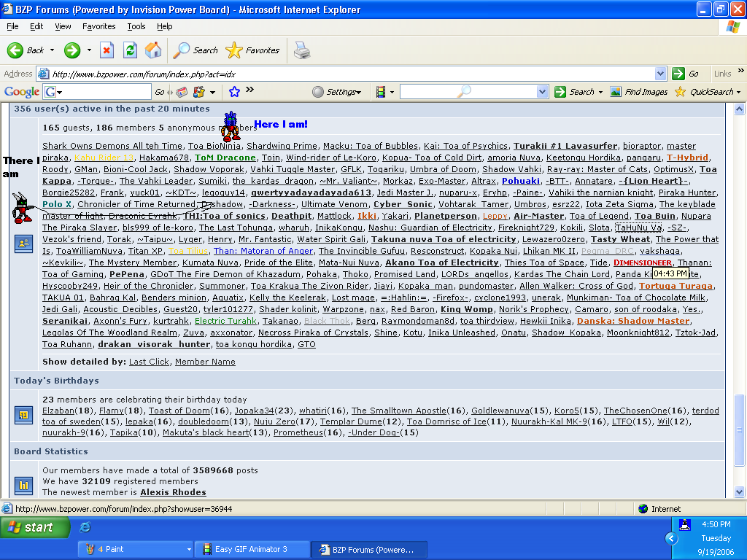Open member profile Turakii #1 Lavasurfer
The width and height of the screenshot is (747, 560).
point(565,146)
